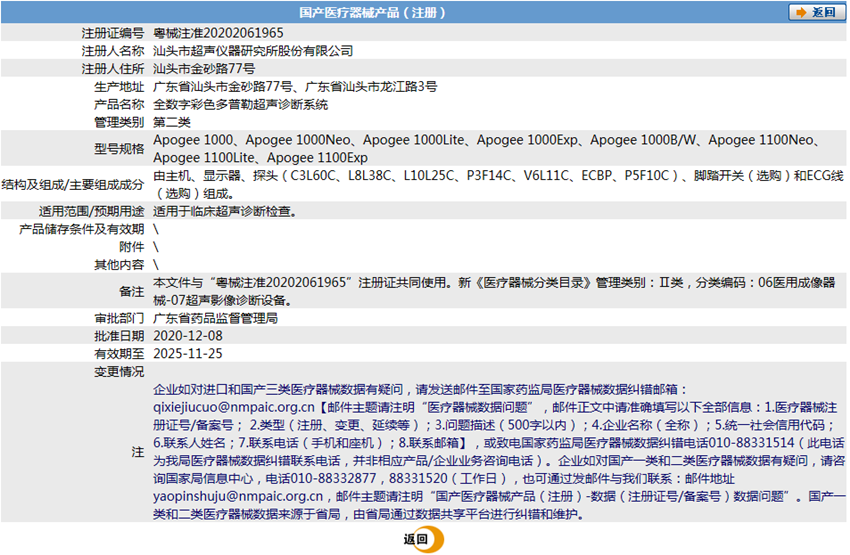Click the 注册人住所 label
This screenshot has height=555, width=850.
113,69
